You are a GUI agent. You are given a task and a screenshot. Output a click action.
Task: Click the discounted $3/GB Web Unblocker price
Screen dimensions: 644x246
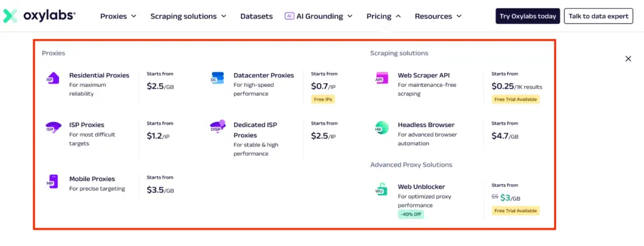(511, 198)
